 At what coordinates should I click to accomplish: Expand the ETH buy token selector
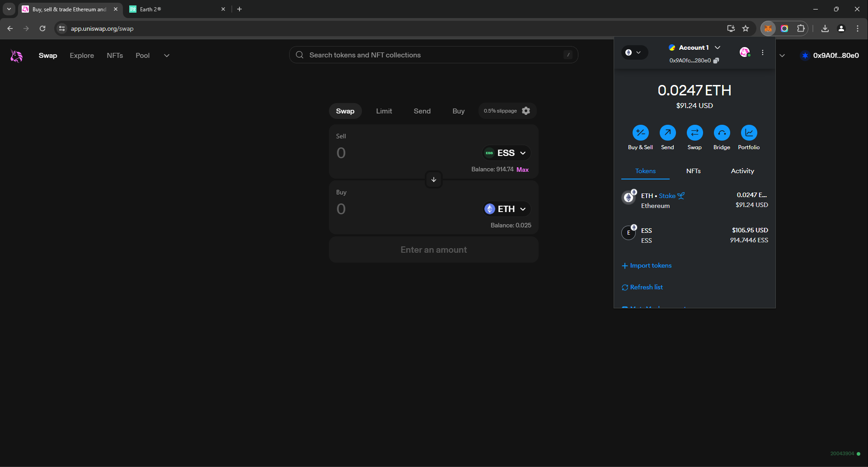(507, 209)
